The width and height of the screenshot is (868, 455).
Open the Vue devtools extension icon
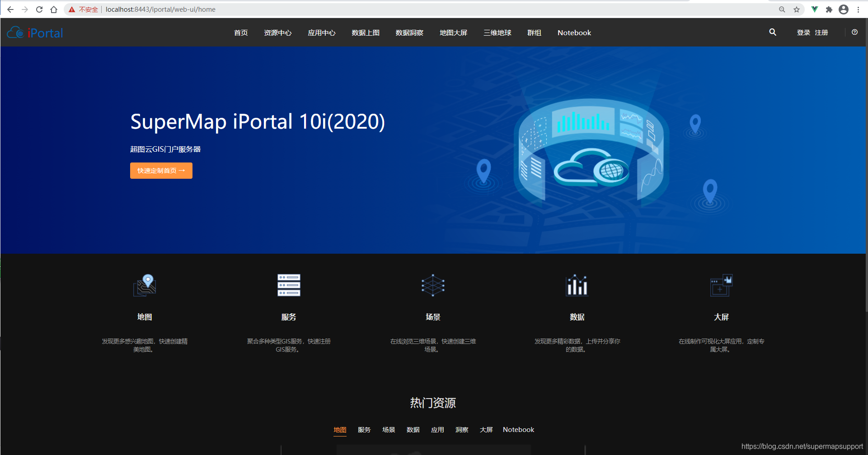[x=815, y=9]
